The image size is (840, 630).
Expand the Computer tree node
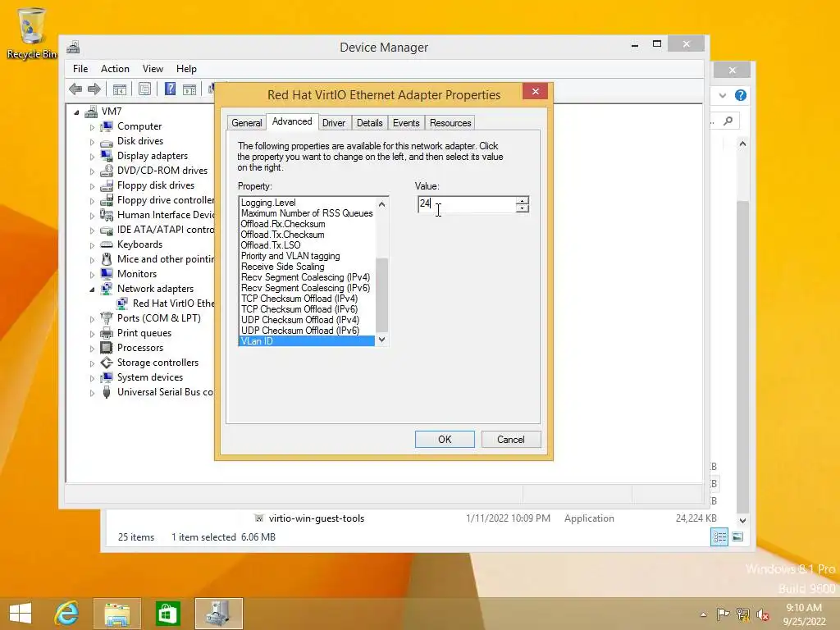[x=92, y=127]
